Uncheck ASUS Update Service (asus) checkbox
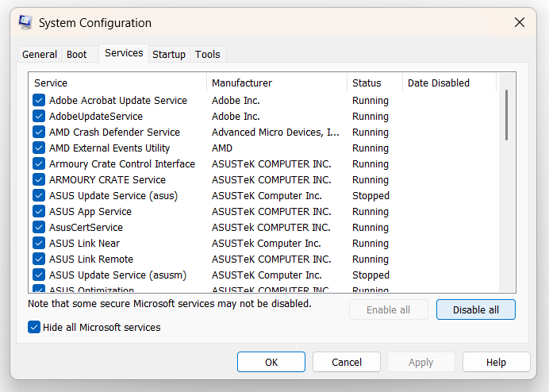549x392 pixels. pyautogui.click(x=39, y=195)
